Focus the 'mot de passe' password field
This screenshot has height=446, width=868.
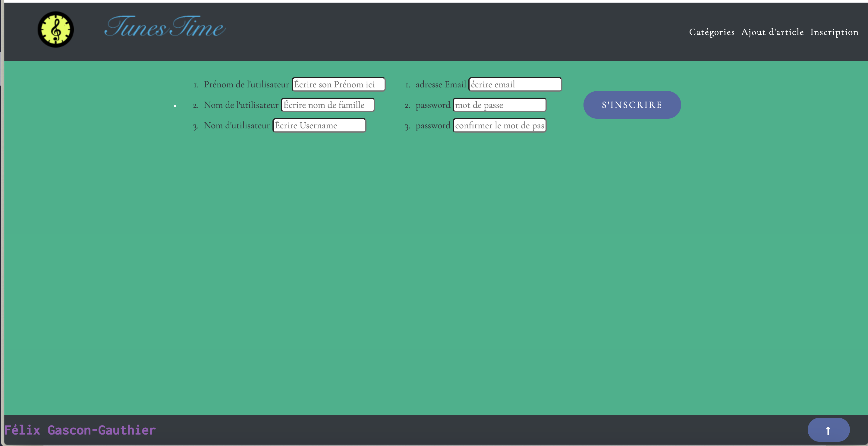point(499,105)
